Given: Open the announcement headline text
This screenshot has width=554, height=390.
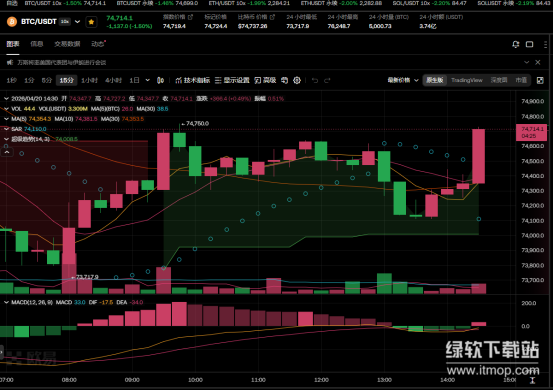Looking at the screenshot, I should pyautogui.click(x=61, y=63).
